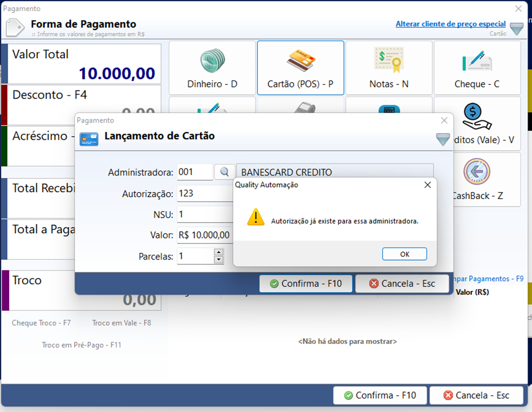The height and width of the screenshot is (412, 532).
Task: Click OK in Quality Automação alert
Action: tap(404, 254)
